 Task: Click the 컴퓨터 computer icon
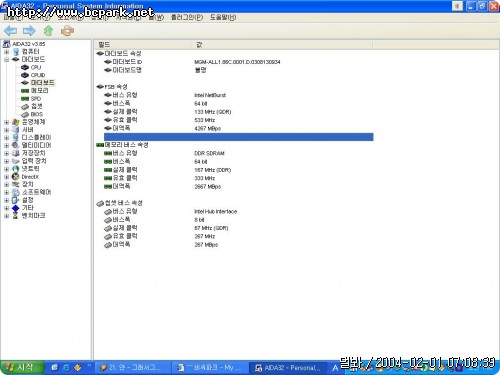[x=16, y=52]
